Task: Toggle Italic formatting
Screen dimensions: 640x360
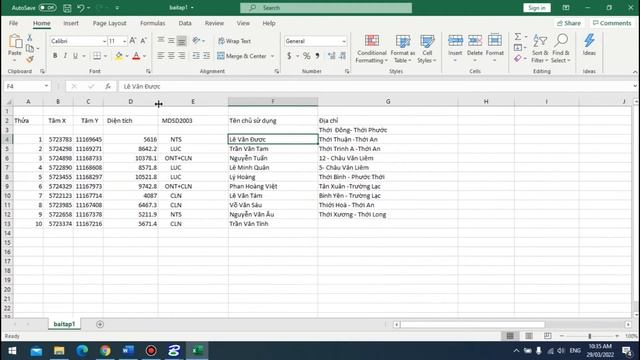Action: click(x=65, y=56)
